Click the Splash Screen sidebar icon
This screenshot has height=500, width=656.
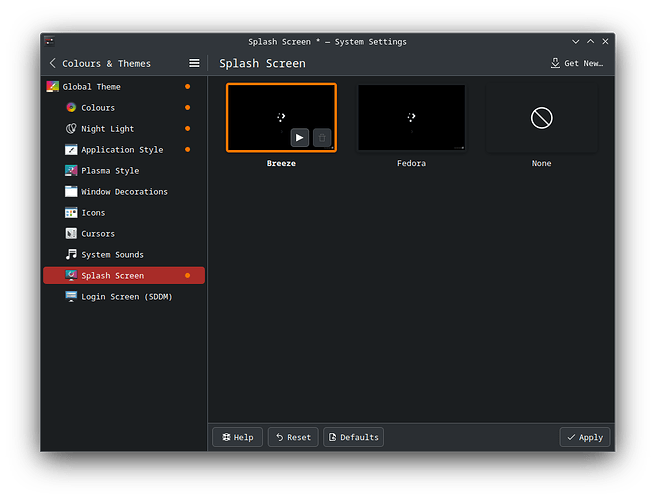71,275
